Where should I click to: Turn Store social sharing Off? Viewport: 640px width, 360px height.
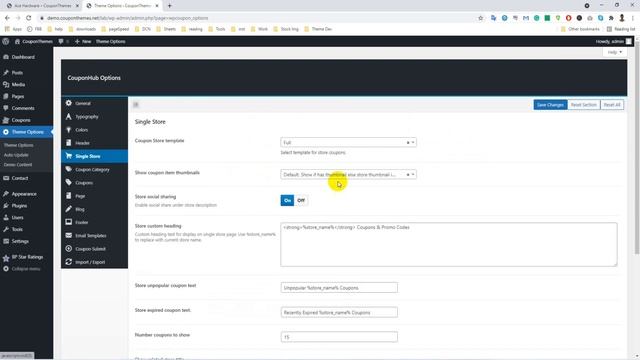(301, 200)
